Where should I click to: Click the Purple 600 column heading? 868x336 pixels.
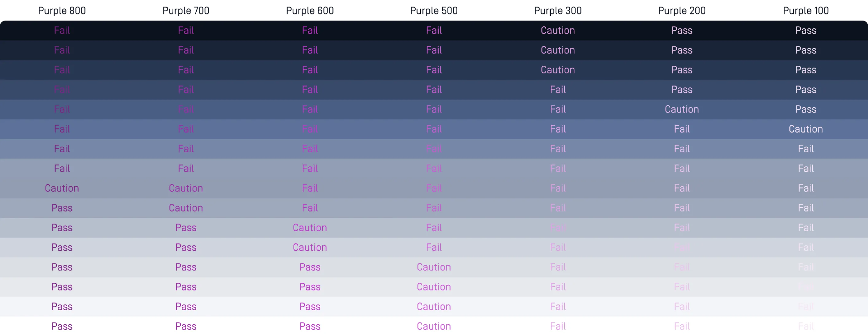(310, 10)
